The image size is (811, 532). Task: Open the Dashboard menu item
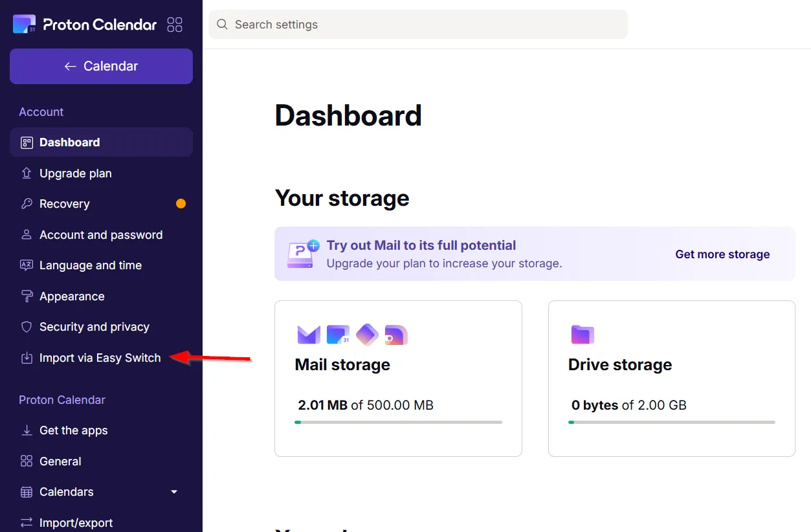pyautogui.click(x=69, y=142)
